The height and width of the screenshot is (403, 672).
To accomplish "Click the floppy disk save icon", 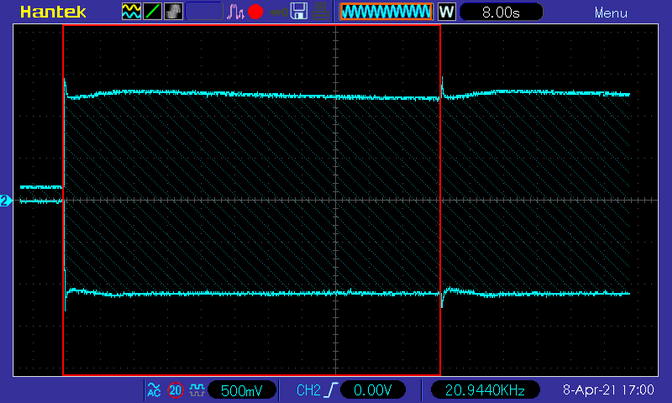I will pyautogui.click(x=299, y=11).
